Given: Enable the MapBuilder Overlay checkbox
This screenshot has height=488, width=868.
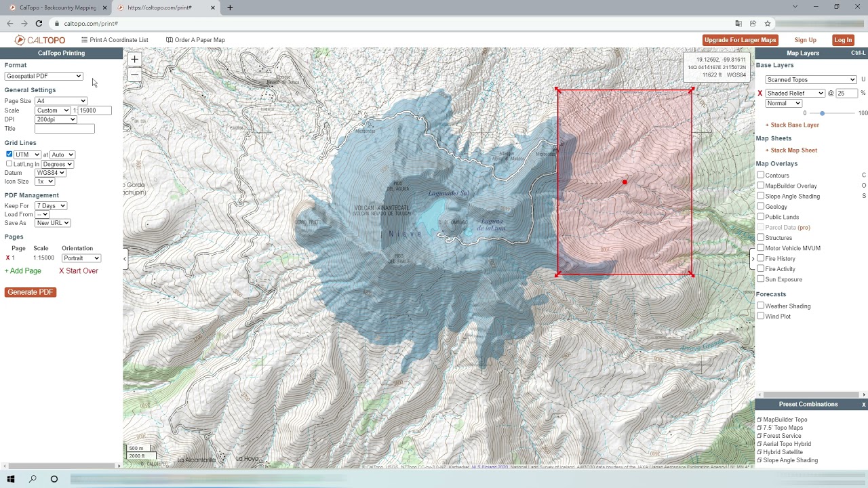Looking at the screenshot, I should coord(761,186).
